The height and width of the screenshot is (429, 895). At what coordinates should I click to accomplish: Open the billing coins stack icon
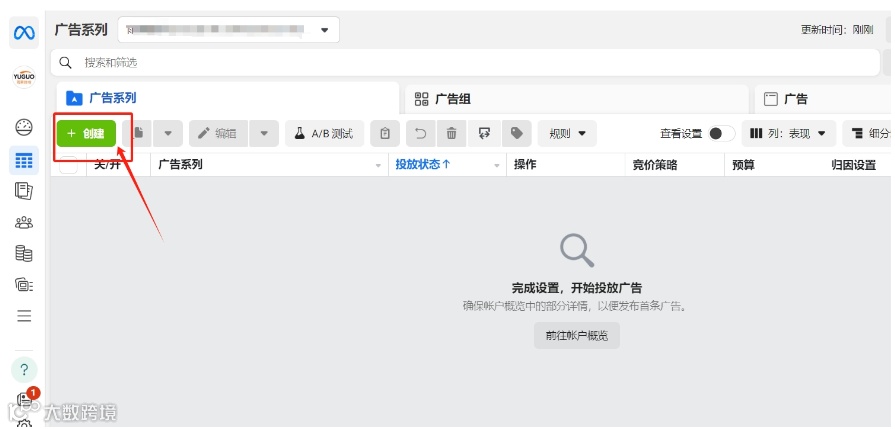pyautogui.click(x=24, y=253)
